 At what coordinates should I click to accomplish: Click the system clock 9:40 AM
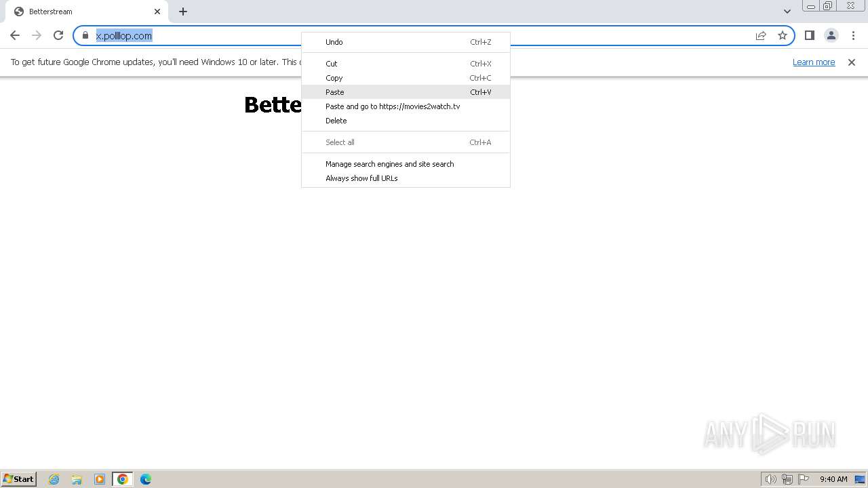tap(833, 479)
